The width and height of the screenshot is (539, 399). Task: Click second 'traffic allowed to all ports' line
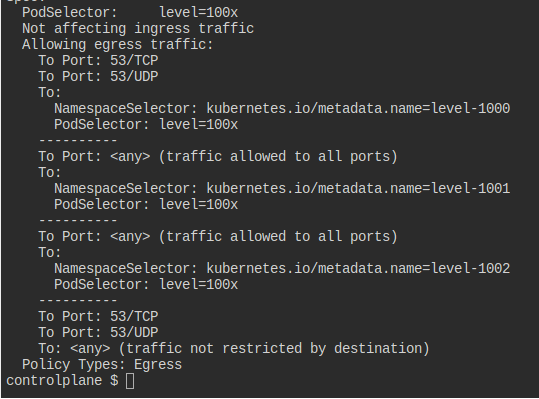tap(218, 236)
